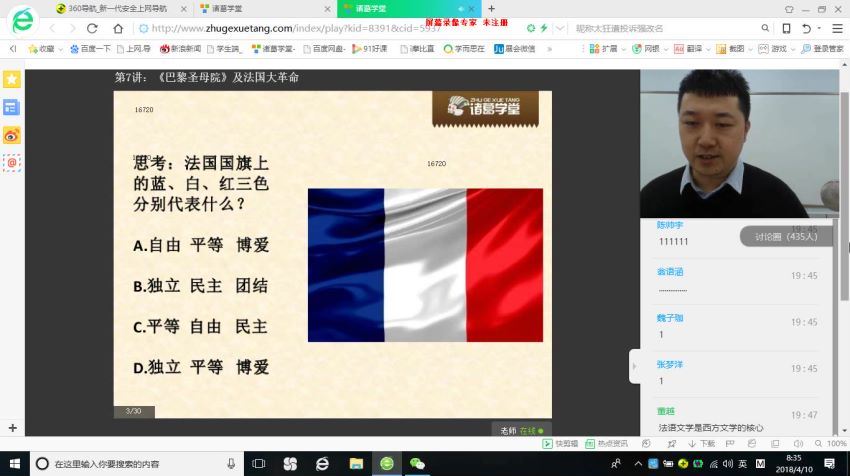Expand the address bar dropdown arrow
This screenshot has width=850, height=476.
pyautogui.click(x=560, y=28)
